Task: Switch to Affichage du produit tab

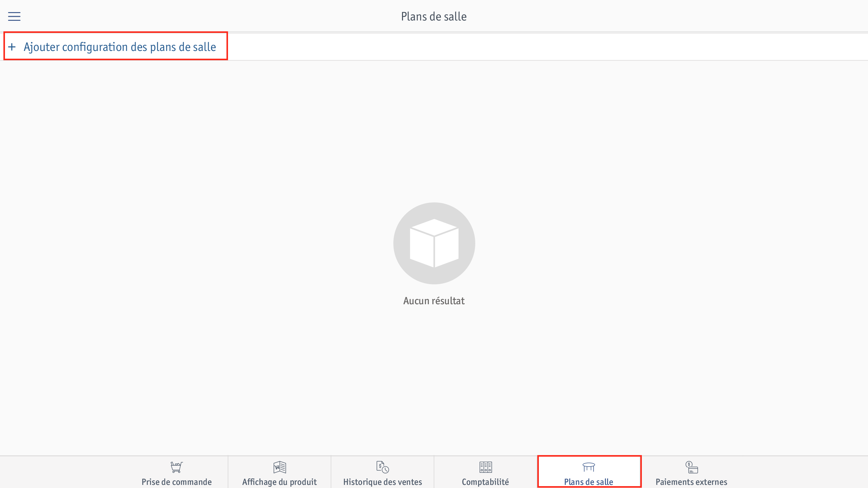Action: coord(279,473)
